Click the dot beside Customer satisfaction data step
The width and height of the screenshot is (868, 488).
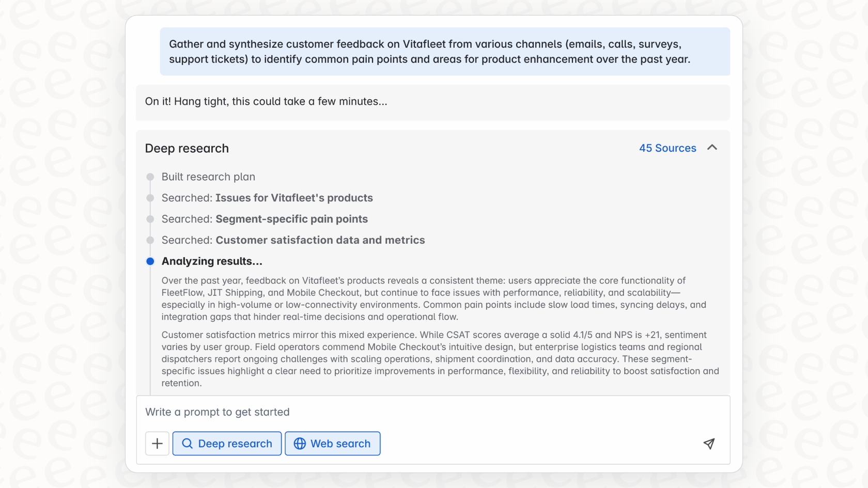(x=150, y=240)
